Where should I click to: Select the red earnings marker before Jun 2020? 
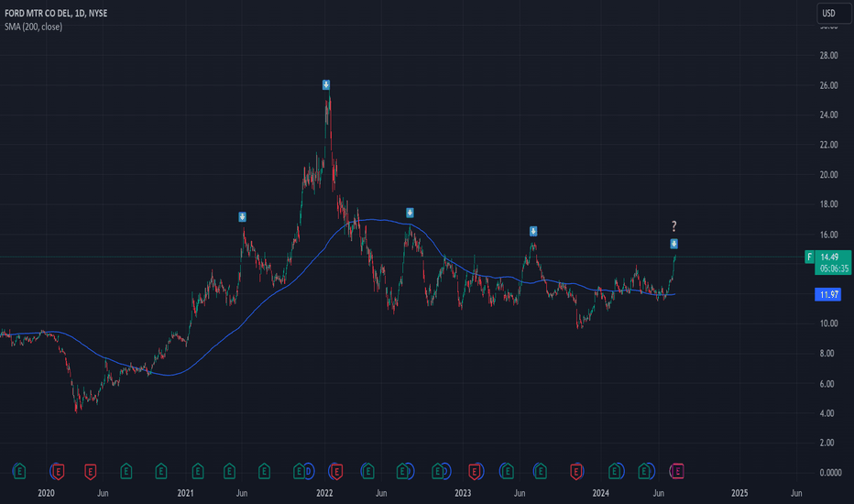(91, 471)
